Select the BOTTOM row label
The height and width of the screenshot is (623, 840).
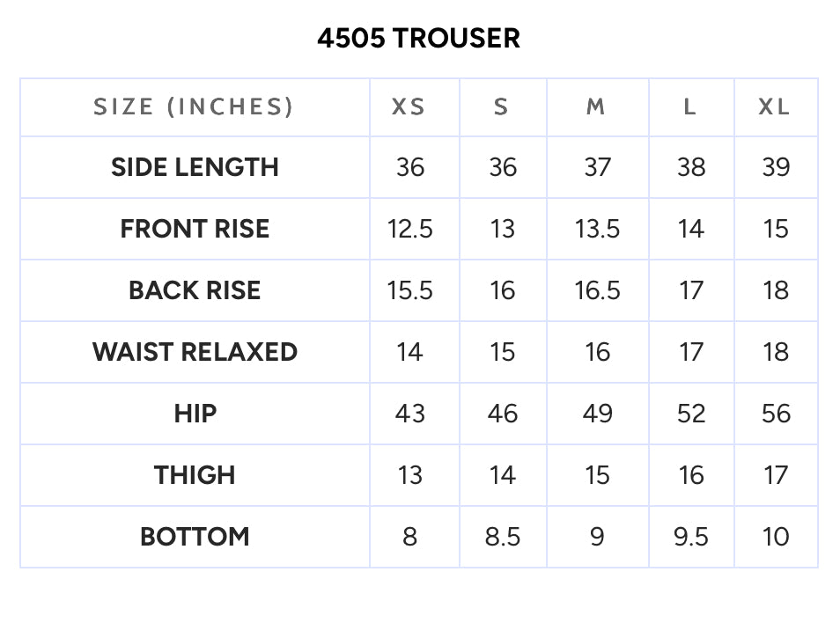pyautogui.click(x=195, y=536)
